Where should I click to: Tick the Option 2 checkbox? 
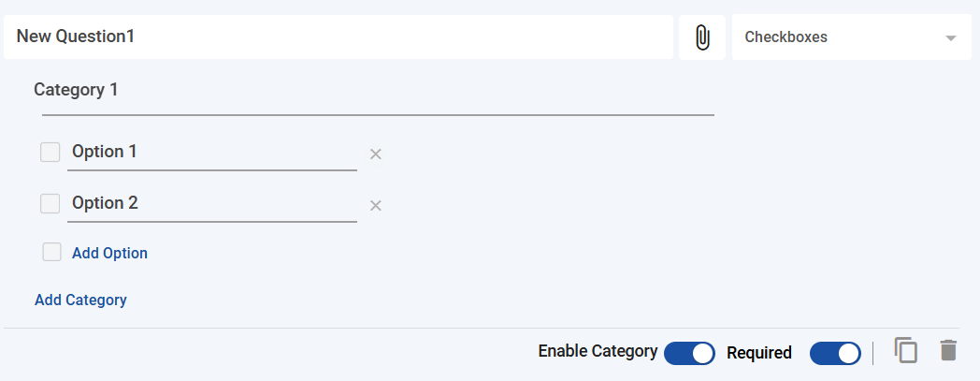pos(50,203)
